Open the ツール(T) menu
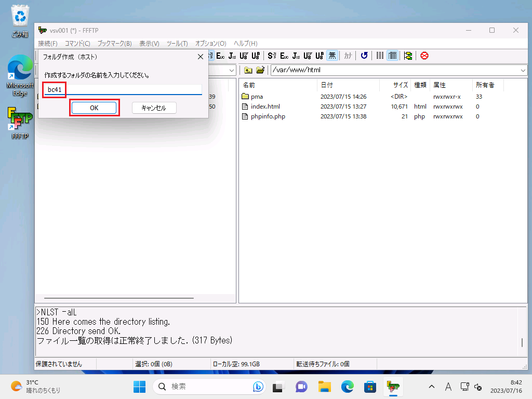Viewport: 532px width, 399px height. pyautogui.click(x=177, y=43)
